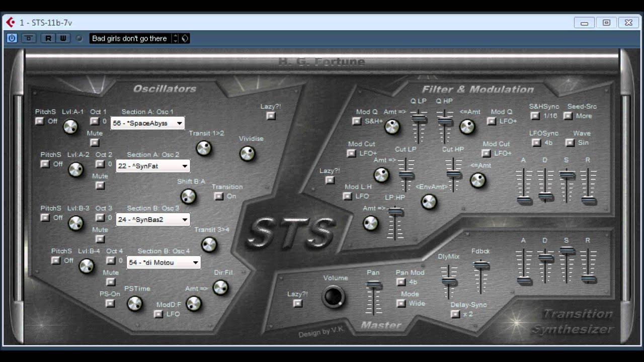Mute oscillator 4
Screen dimensions: 644x362
[111, 282]
